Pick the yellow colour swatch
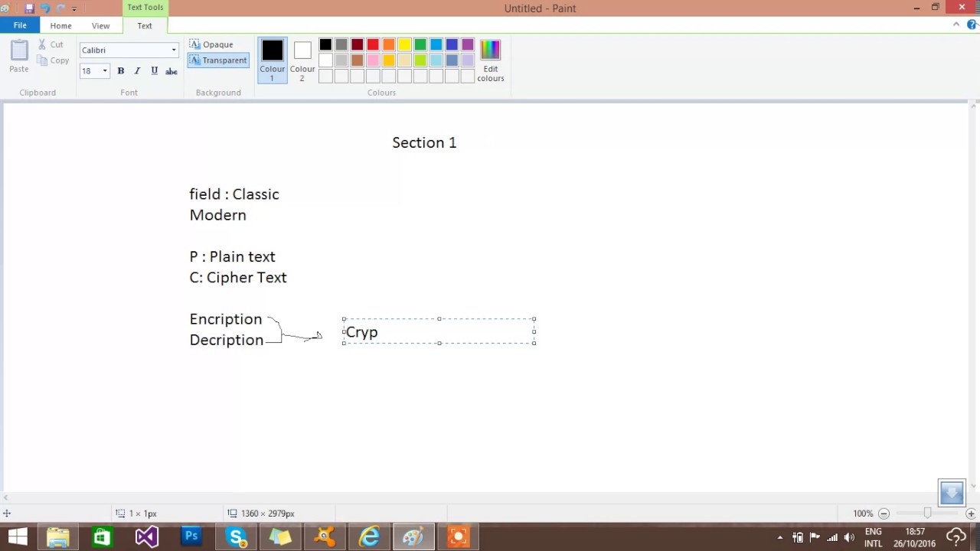The image size is (980, 551). (x=404, y=45)
